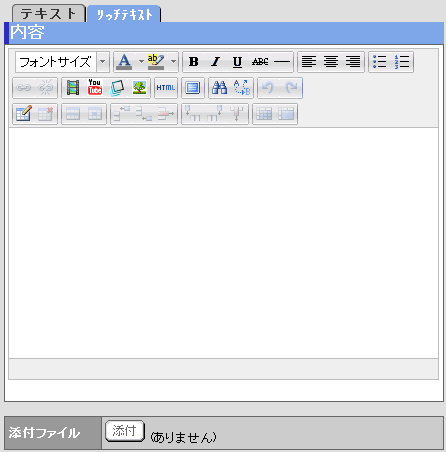The image size is (446, 452).
Task: Apply the text color A swatch
Action: point(124,62)
